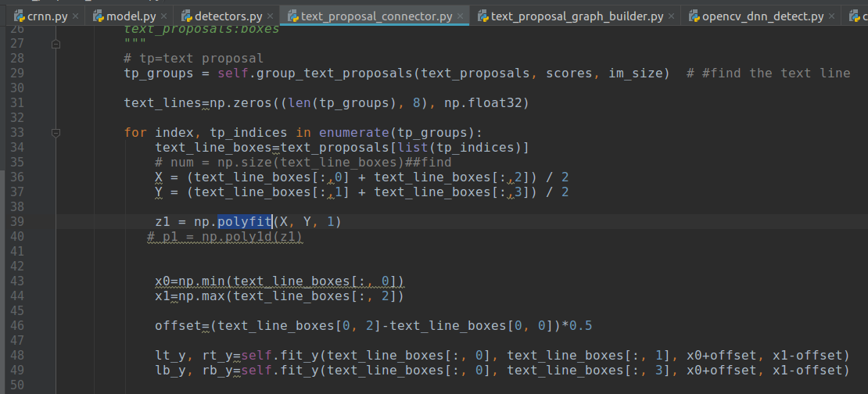
Task: Click the Python file icon on model.py tab
Action: 99,16
